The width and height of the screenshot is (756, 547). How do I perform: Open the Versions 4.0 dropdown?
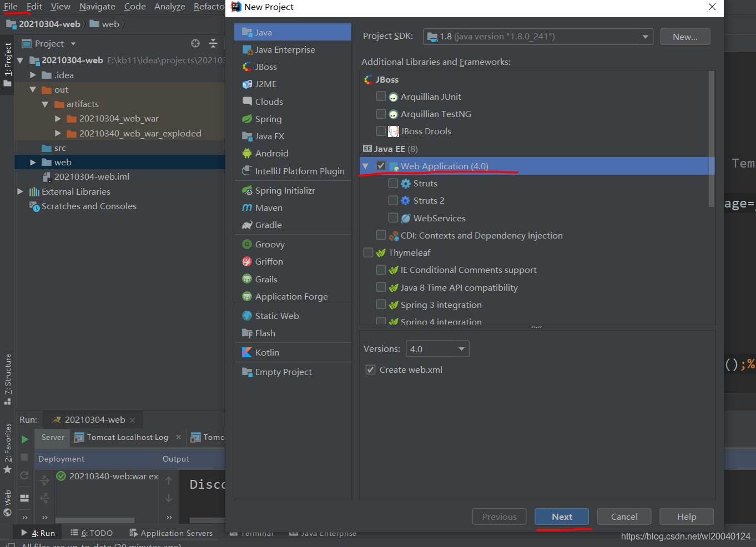point(437,349)
